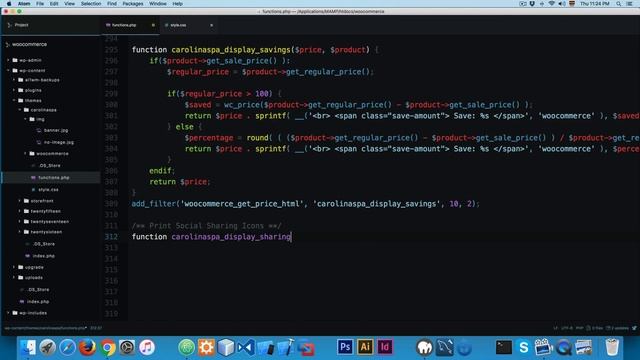
Task: Click the add_filter call on line 309
Action: tap(153, 204)
